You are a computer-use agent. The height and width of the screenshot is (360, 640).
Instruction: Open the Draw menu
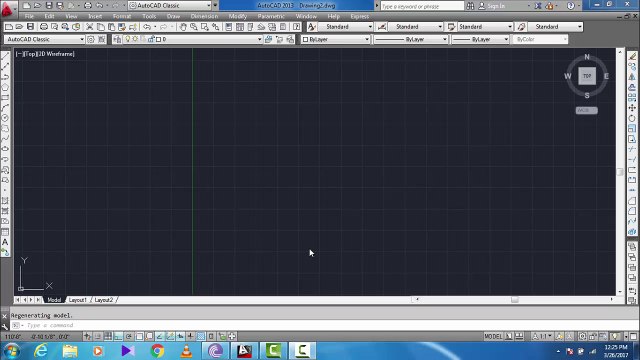click(173, 16)
